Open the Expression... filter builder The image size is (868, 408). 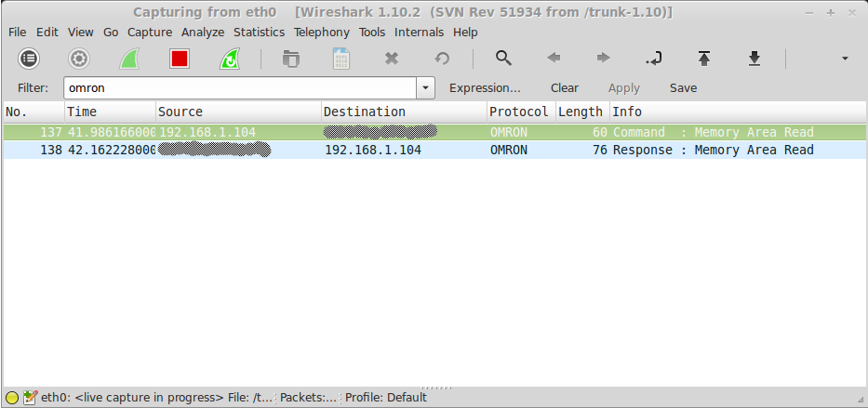pyautogui.click(x=485, y=88)
